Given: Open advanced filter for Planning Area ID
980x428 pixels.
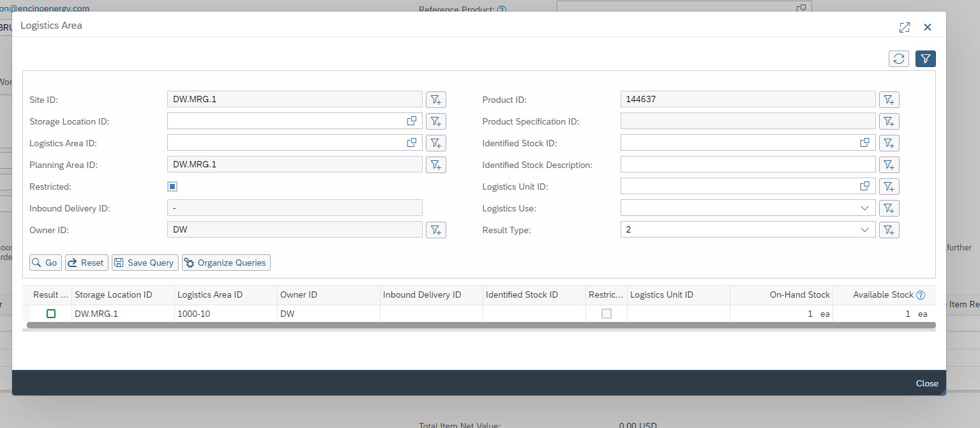Looking at the screenshot, I should (436, 165).
